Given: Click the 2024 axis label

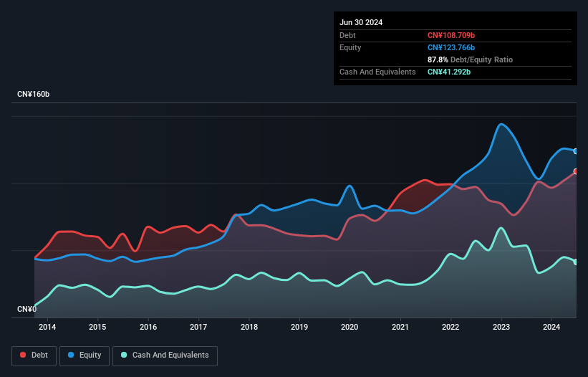Looking at the screenshot, I should tap(551, 327).
